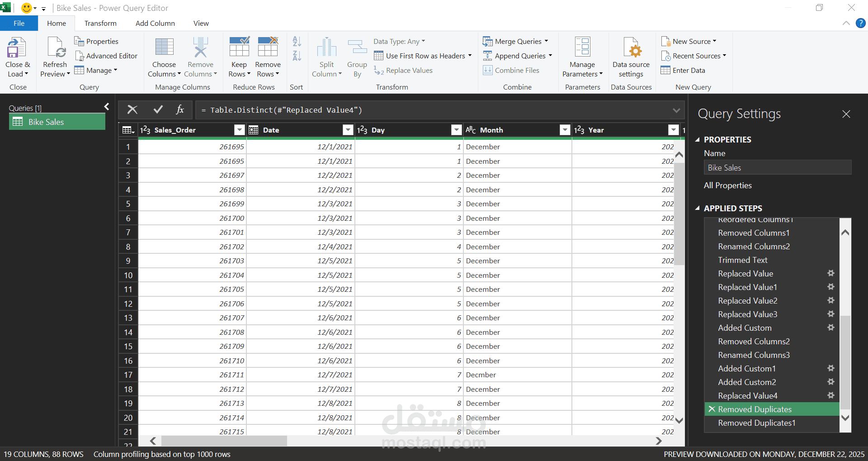Image resolution: width=868 pixels, height=461 pixels.
Task: Switch to the View tab
Action: click(201, 23)
